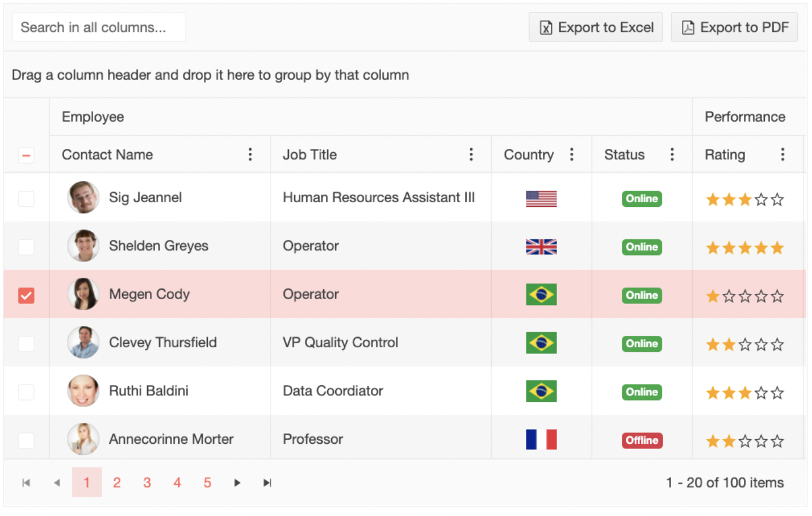Click the Offline badge for Annecorinne Morter
The height and width of the screenshot is (516, 812).
point(642,440)
